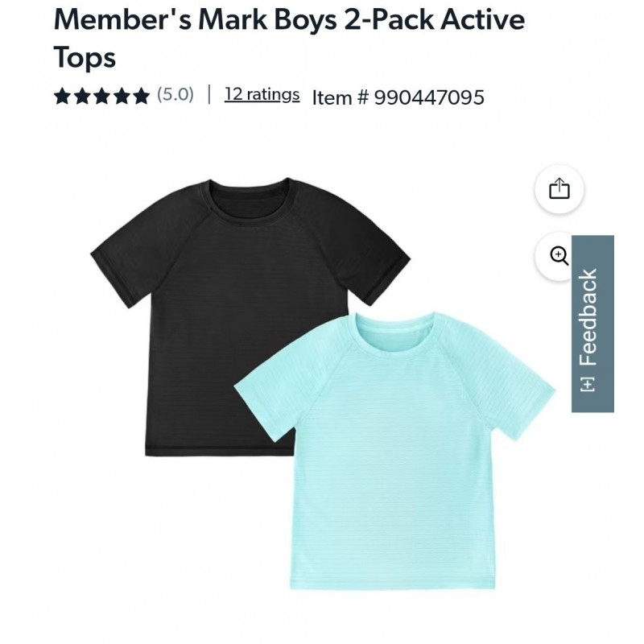This screenshot has height=644, width=644.
Task: Click the magnifier zoom-in icon
Action: pyautogui.click(x=559, y=256)
